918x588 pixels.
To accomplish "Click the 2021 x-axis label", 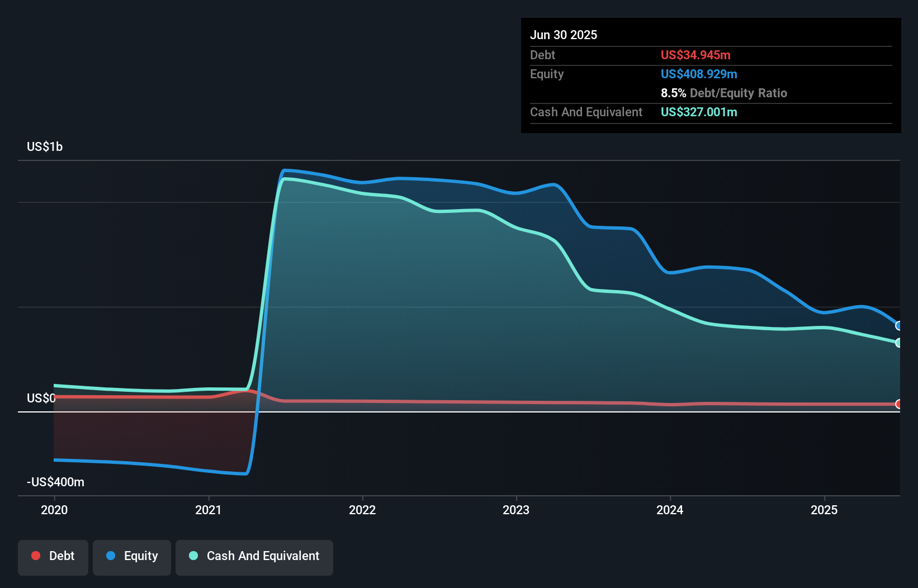I will click(208, 510).
